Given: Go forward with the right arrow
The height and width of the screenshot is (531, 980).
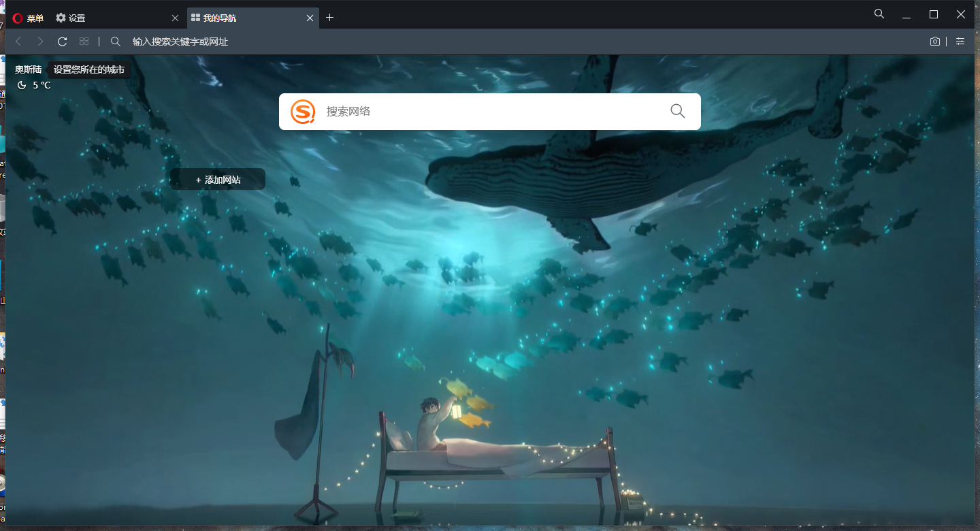Looking at the screenshot, I should 40,42.
